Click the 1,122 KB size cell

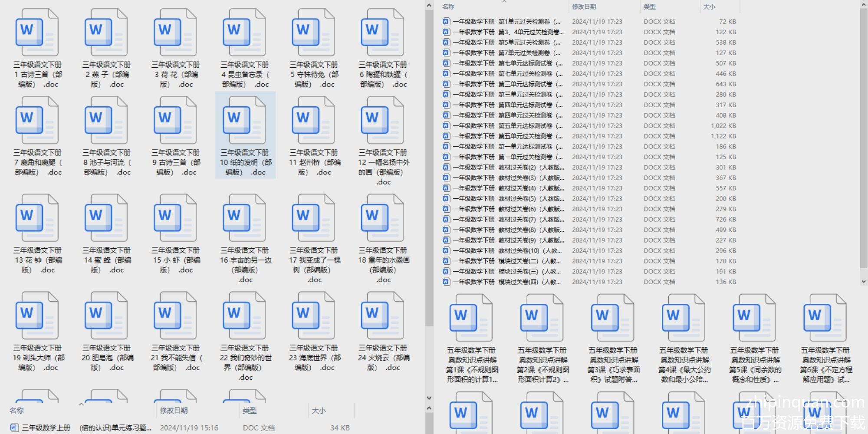tap(723, 136)
